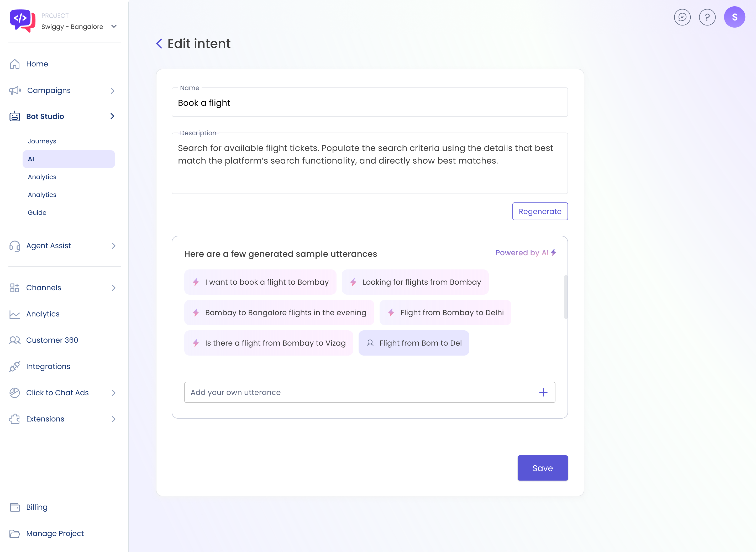Click the utterances list scrollbar

pyautogui.click(x=565, y=297)
